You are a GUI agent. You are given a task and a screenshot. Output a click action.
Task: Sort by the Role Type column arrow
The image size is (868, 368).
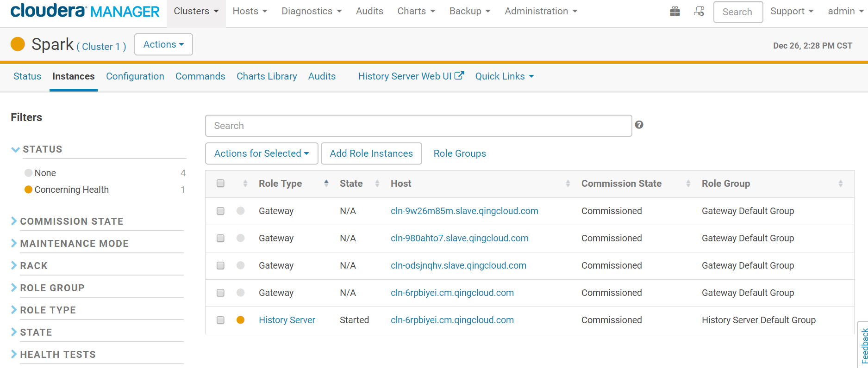tap(326, 184)
